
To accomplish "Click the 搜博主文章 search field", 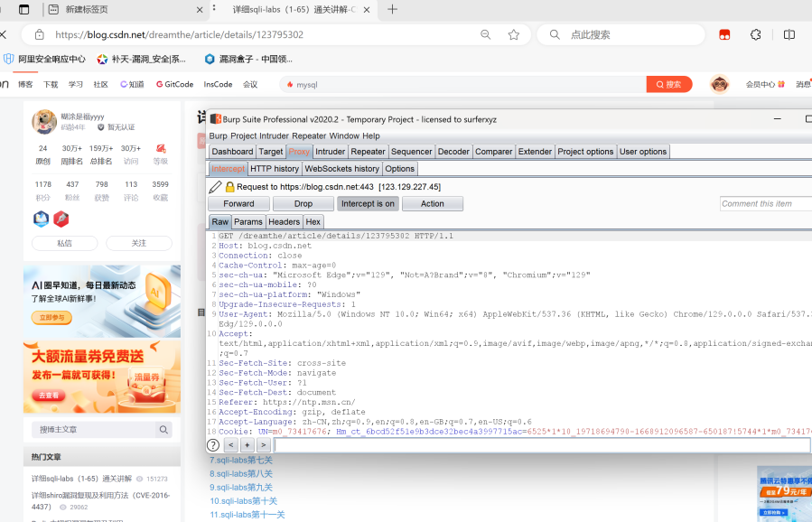I will tap(93, 429).
